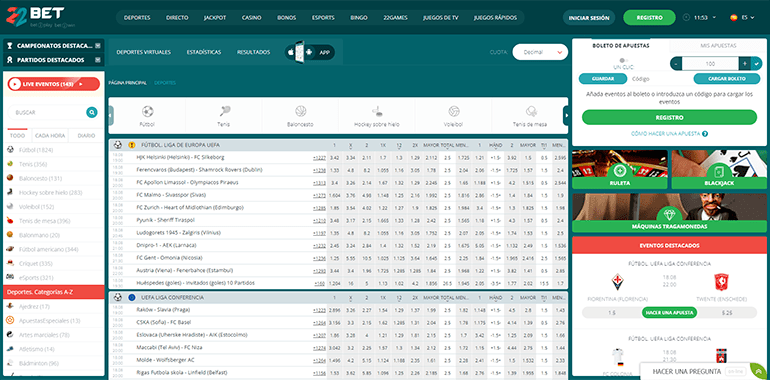Select the Diario filter tab
Screen dimensions: 770x380
[86, 136]
